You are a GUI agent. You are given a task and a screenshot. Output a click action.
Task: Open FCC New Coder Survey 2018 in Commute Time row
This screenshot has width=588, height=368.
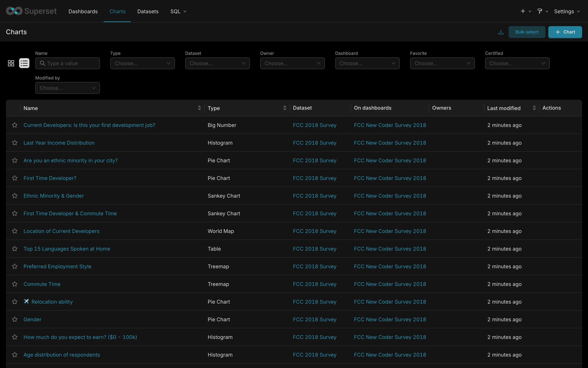pyautogui.click(x=390, y=284)
